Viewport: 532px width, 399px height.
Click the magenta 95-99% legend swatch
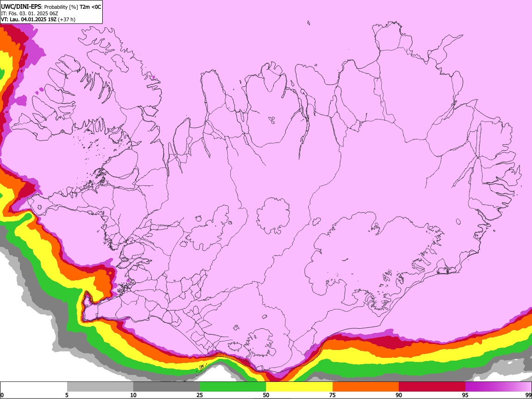click(498, 387)
